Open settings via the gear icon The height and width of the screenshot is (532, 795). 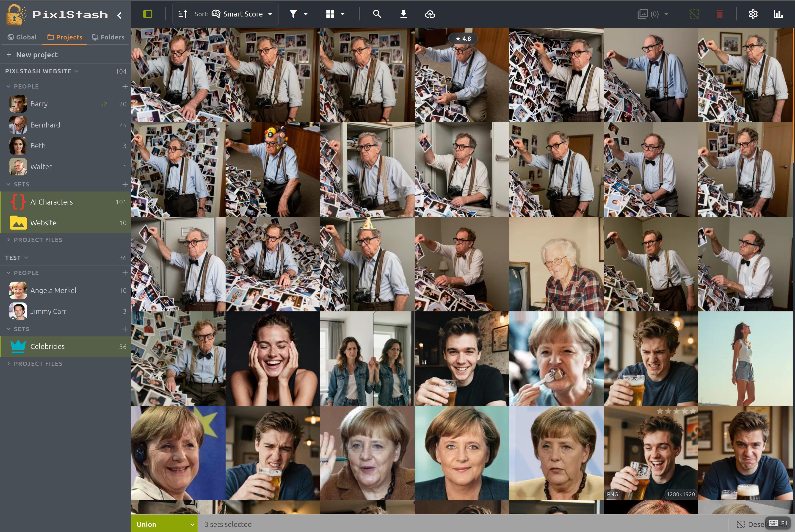point(753,14)
